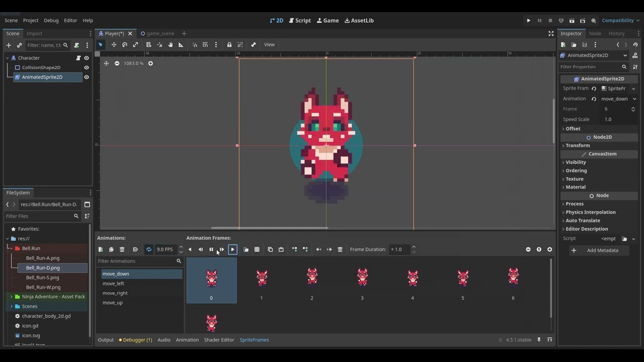Viewport: 644px width, 362px height.
Task: Load frames from file folder icon
Action: pos(246,249)
